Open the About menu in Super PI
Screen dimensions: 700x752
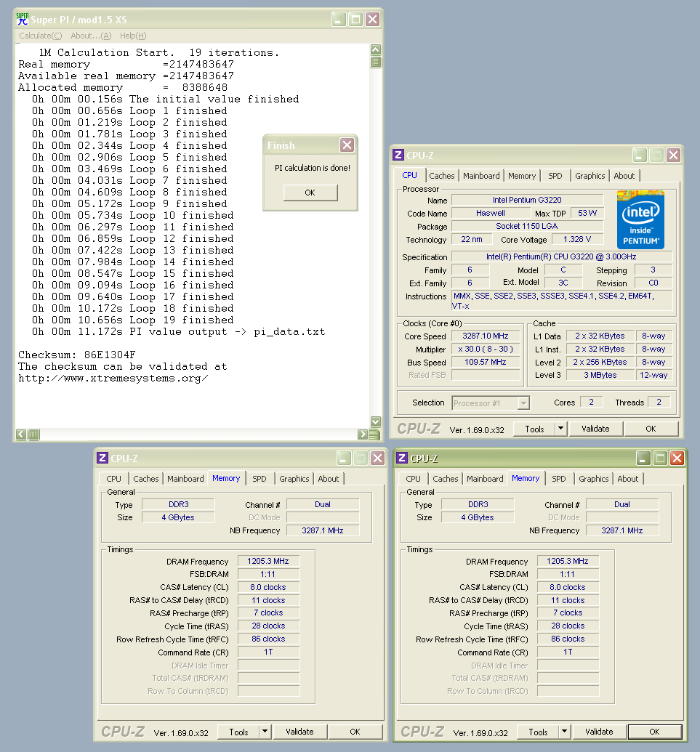pyautogui.click(x=91, y=36)
